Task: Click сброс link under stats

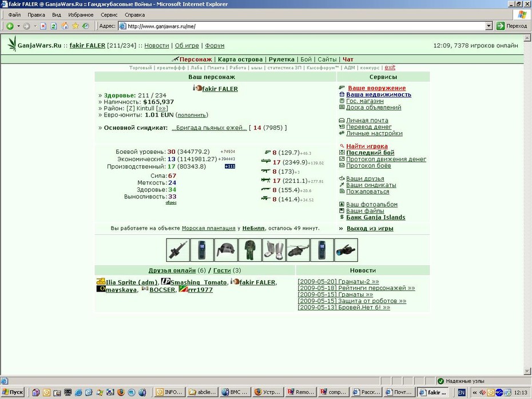Action: point(171,203)
